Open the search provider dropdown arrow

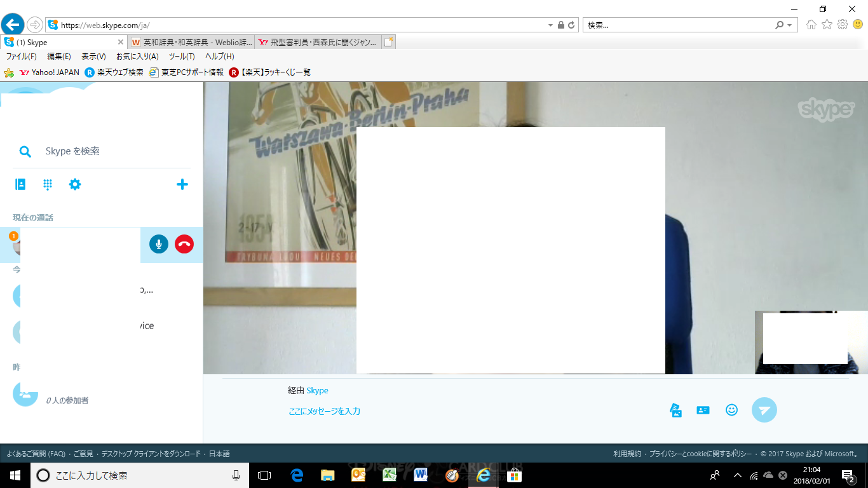pyautogui.click(x=790, y=25)
